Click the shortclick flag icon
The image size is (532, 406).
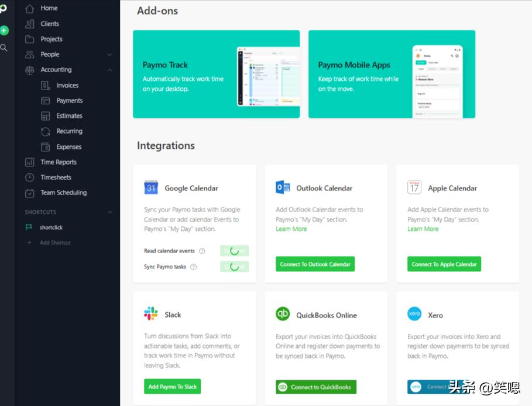29,227
